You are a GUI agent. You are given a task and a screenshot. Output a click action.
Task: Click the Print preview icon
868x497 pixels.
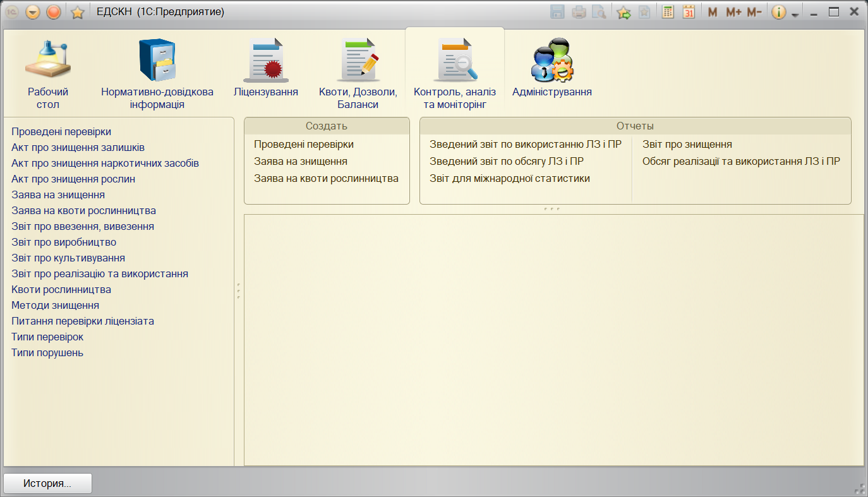pyautogui.click(x=598, y=12)
